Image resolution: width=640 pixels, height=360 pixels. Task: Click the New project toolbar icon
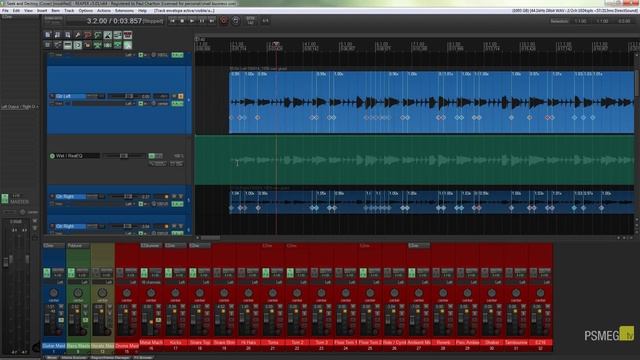click(x=48, y=35)
